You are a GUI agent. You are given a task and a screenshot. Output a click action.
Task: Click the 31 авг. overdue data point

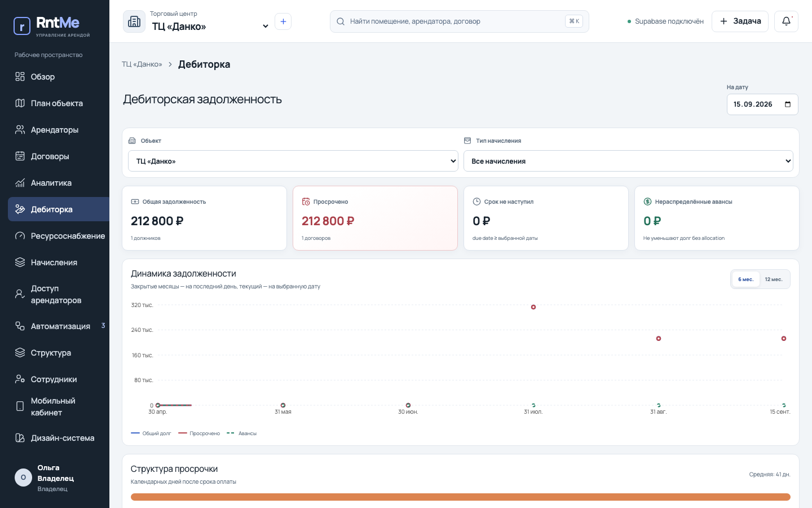659,339
